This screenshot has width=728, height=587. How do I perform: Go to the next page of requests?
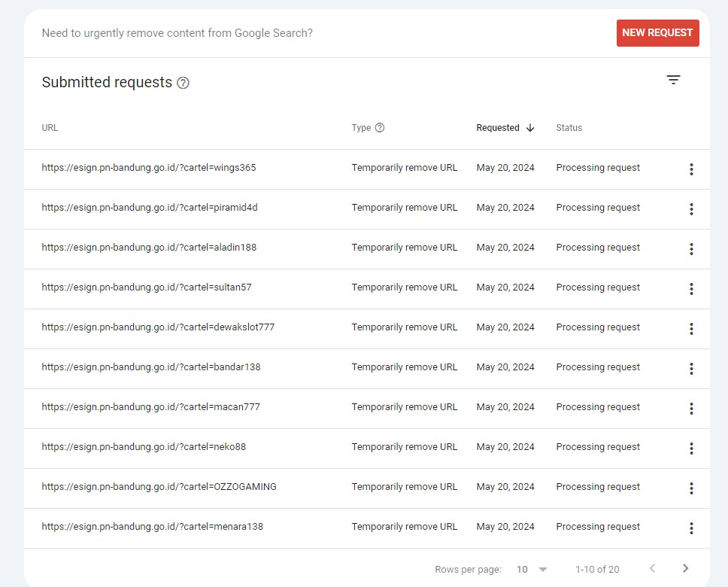[x=685, y=569]
